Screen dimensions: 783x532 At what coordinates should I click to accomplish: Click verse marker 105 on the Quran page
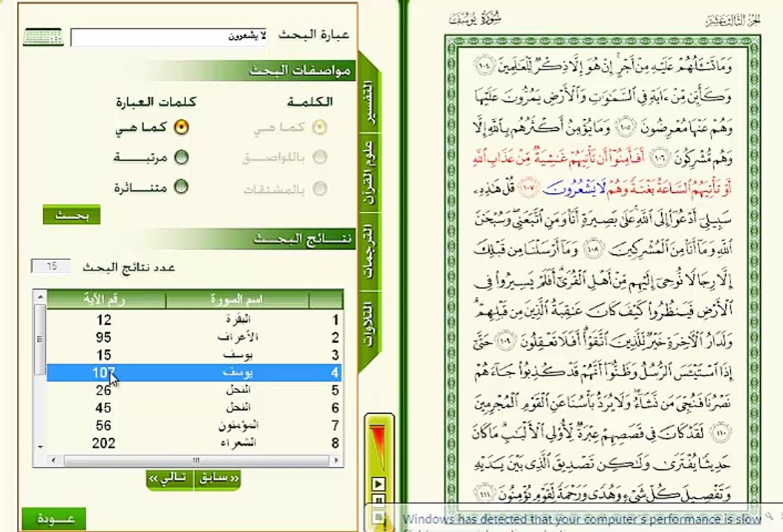[x=625, y=128]
